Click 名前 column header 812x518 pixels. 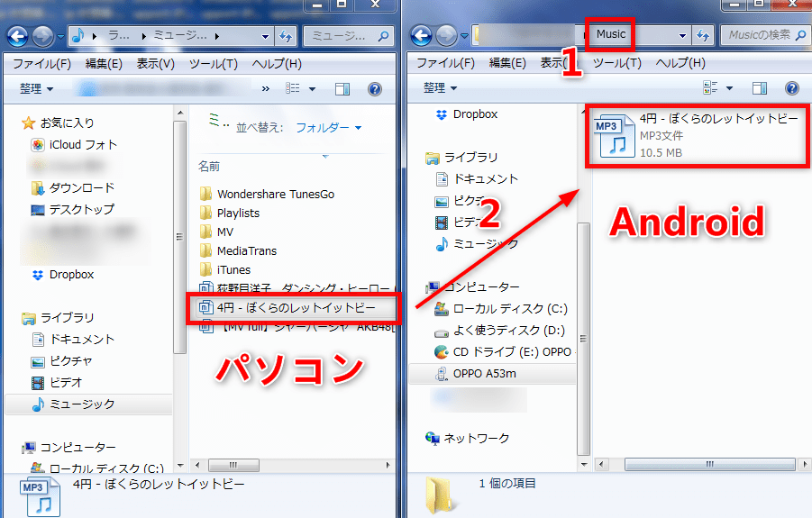pyautogui.click(x=209, y=167)
